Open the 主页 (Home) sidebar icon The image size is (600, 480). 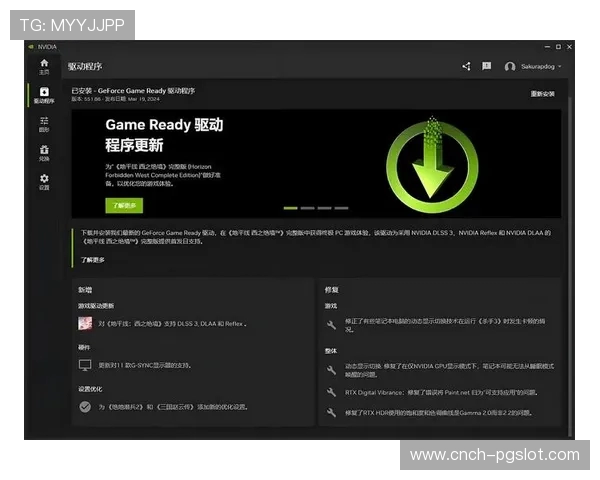44,66
